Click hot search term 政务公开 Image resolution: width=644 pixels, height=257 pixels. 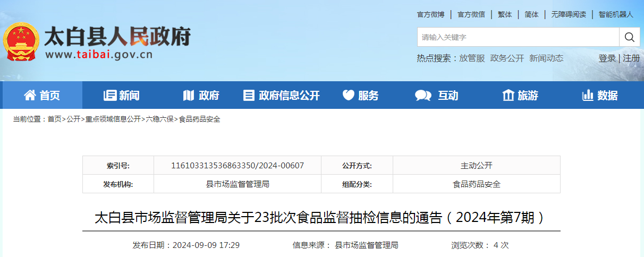tap(507, 58)
